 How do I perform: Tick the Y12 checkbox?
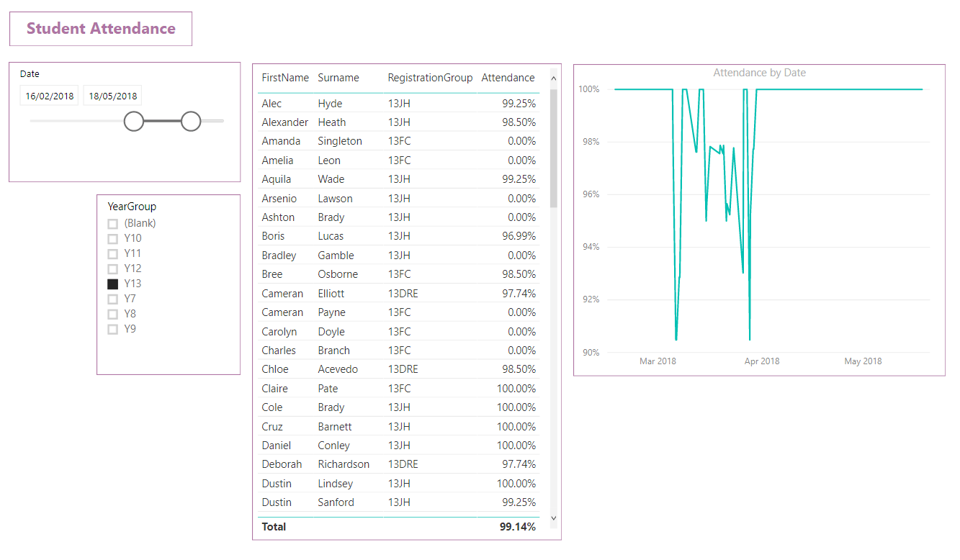[x=112, y=269]
